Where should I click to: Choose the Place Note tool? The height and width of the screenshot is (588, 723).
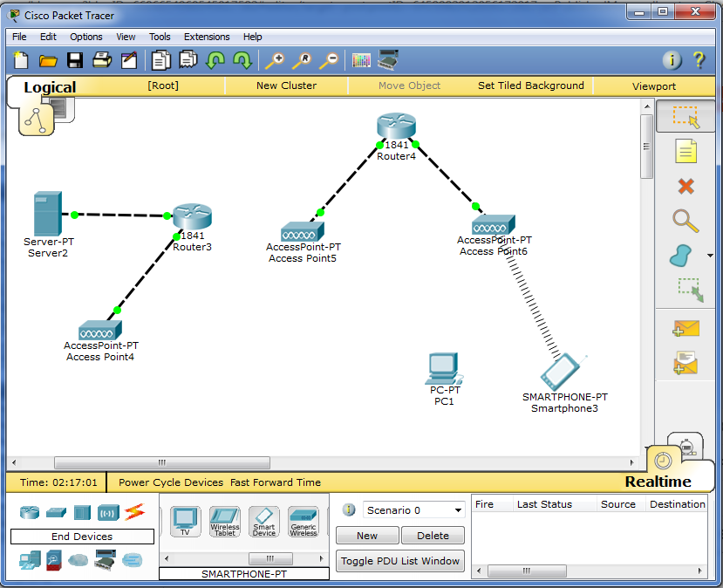pyautogui.click(x=685, y=151)
